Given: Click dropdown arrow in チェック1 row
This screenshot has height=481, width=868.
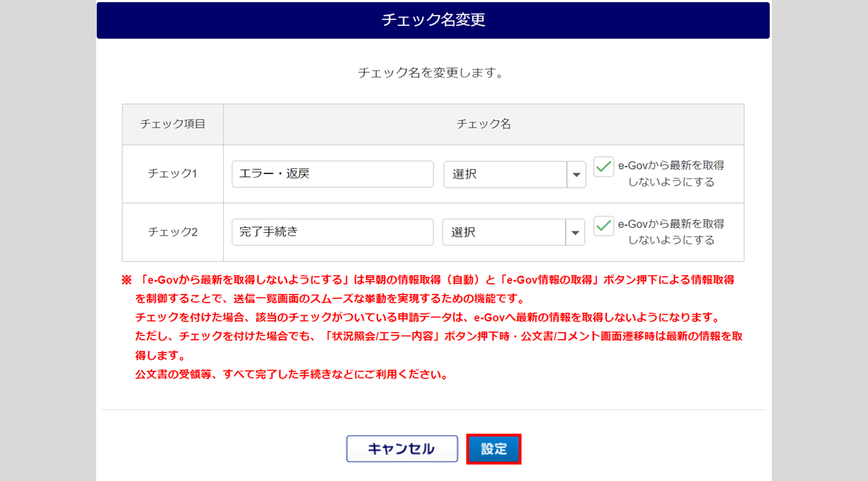Looking at the screenshot, I should (x=576, y=174).
